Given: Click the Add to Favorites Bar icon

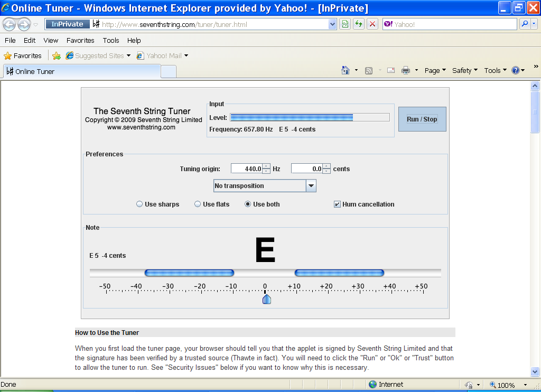Looking at the screenshot, I should coord(57,55).
